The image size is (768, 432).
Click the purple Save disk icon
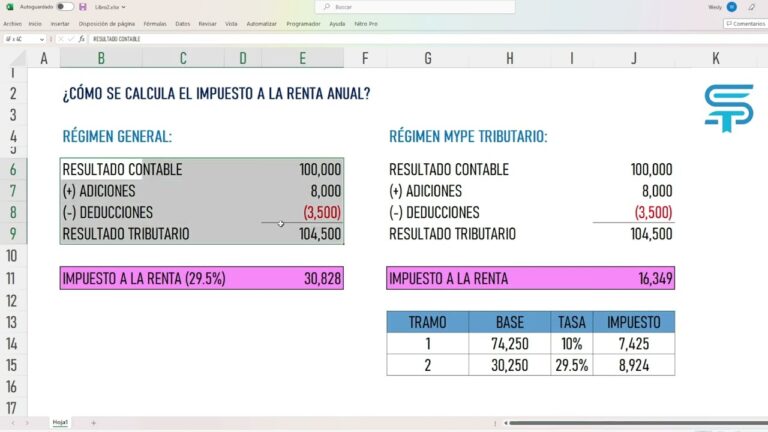[83, 7]
